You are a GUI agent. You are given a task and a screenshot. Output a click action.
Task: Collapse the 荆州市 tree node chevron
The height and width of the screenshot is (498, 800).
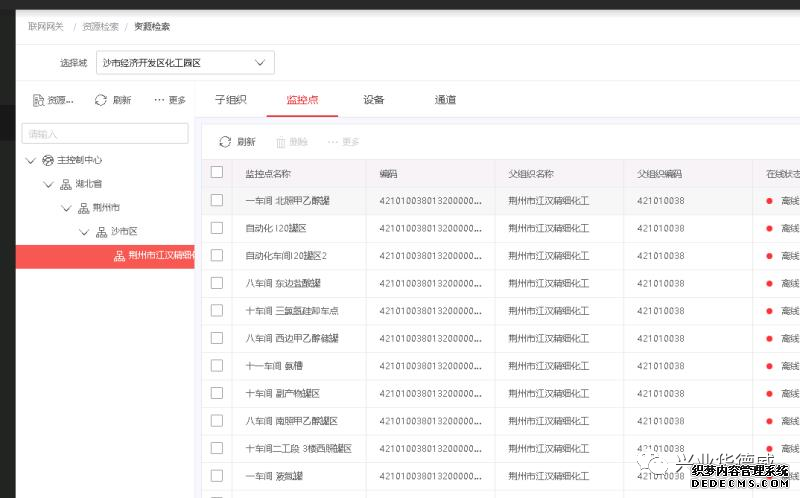pos(66,208)
